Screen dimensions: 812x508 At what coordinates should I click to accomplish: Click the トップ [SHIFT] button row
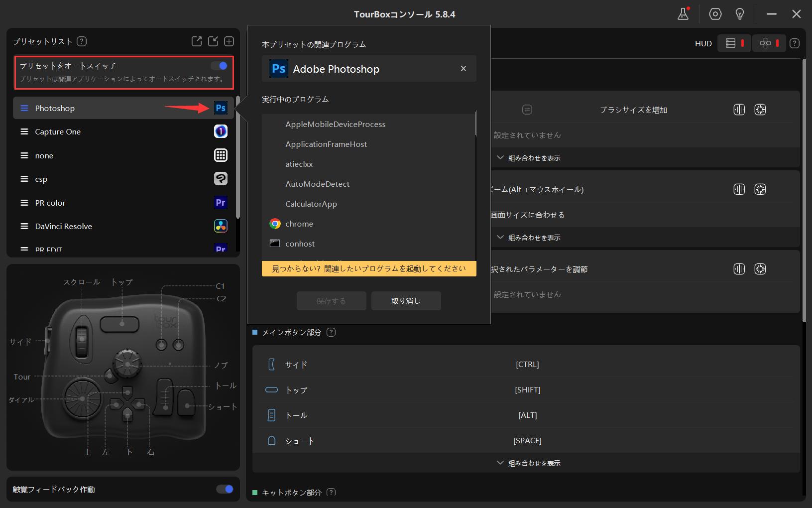pos(526,389)
